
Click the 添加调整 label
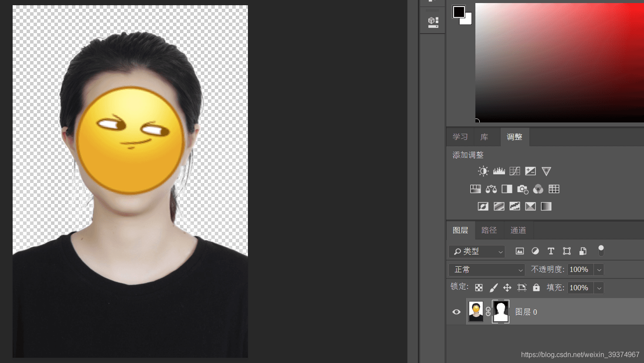(468, 155)
